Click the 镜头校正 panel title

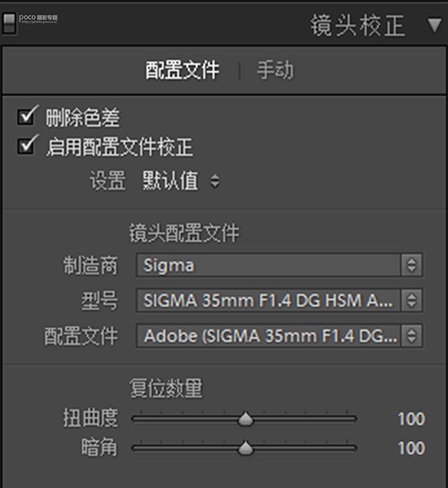(358, 25)
